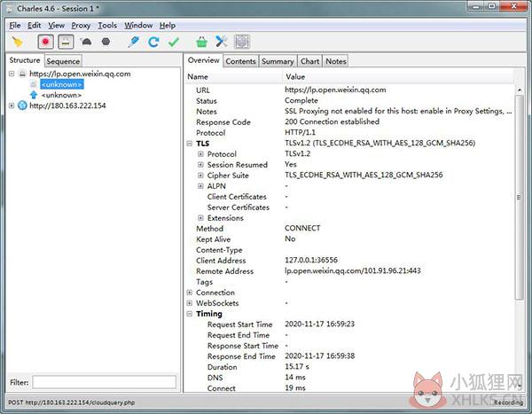Expand the WebSockets section
The height and width of the screenshot is (414, 532).
[190, 303]
